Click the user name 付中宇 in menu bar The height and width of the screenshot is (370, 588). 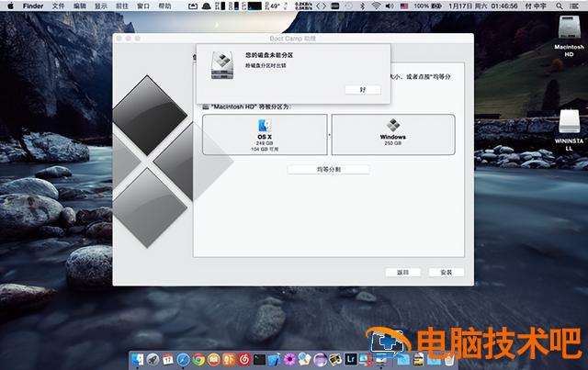point(536,6)
